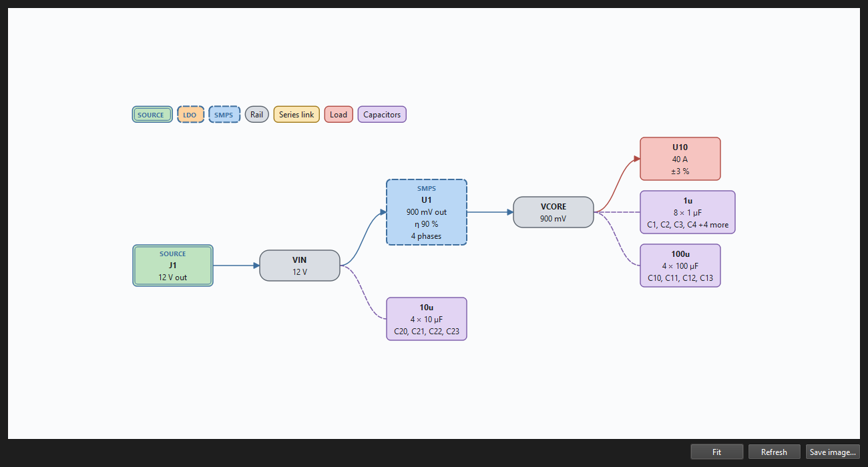This screenshot has height=467, width=868.
Task: Select the SMPS legend chip
Action: tap(224, 115)
